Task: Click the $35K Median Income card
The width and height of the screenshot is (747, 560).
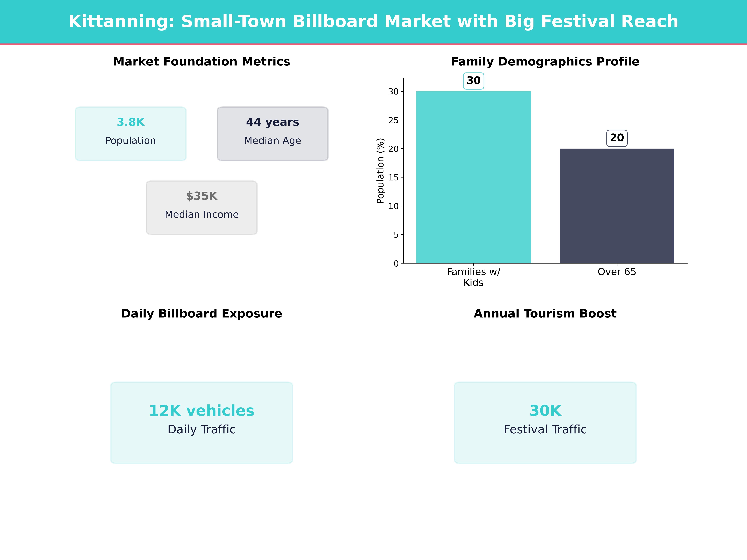Action: coord(202,208)
